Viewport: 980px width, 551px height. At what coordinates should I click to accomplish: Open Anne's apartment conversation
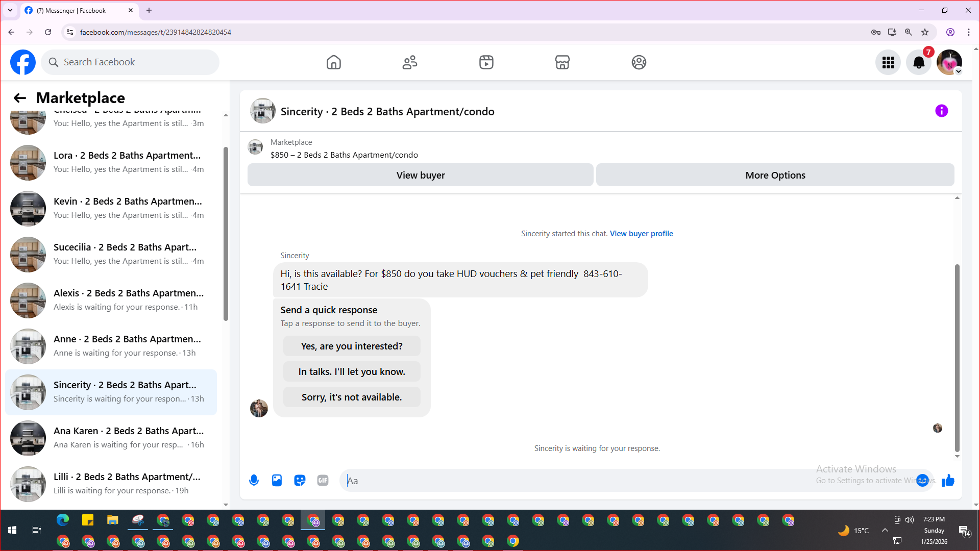pyautogui.click(x=111, y=346)
